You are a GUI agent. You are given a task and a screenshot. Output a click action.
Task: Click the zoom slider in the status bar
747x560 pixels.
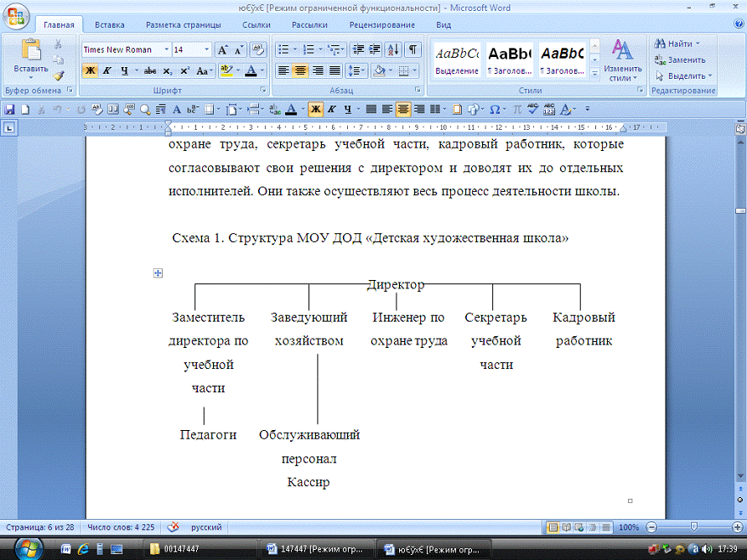(x=693, y=527)
